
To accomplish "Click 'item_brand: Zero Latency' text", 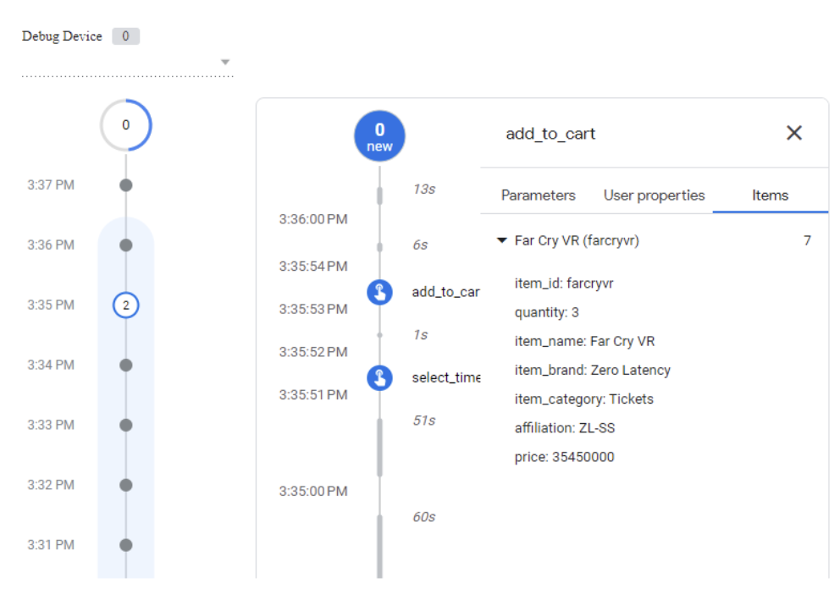I will tap(593, 370).
